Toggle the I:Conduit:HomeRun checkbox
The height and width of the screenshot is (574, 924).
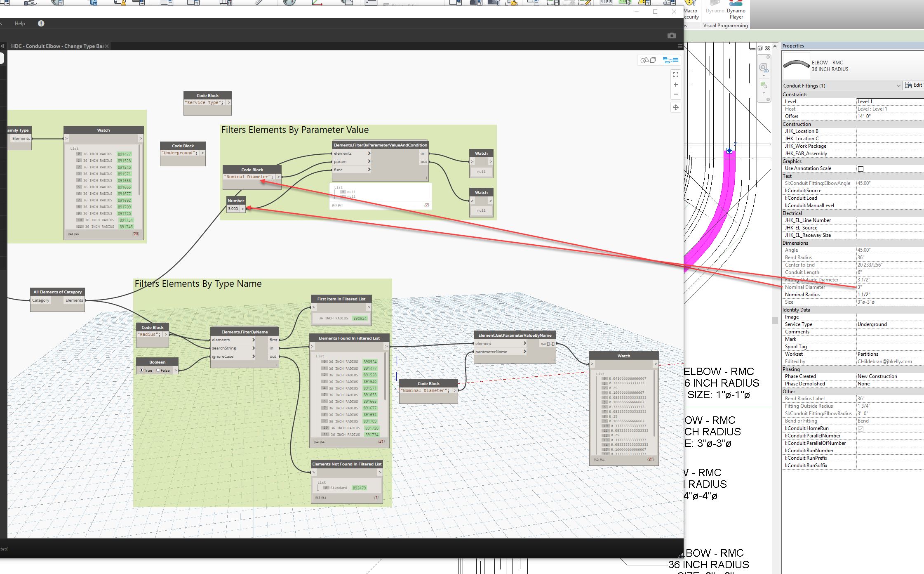861,428
